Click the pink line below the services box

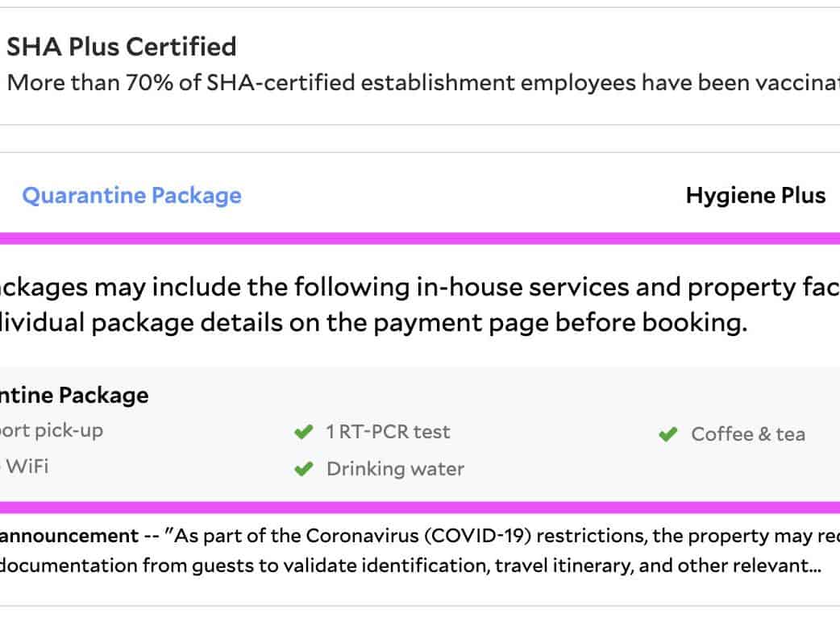tap(419, 508)
